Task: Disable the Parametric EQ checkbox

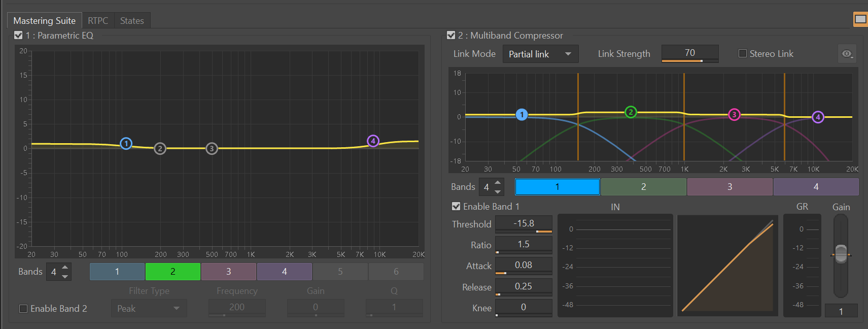Action: click(x=18, y=36)
